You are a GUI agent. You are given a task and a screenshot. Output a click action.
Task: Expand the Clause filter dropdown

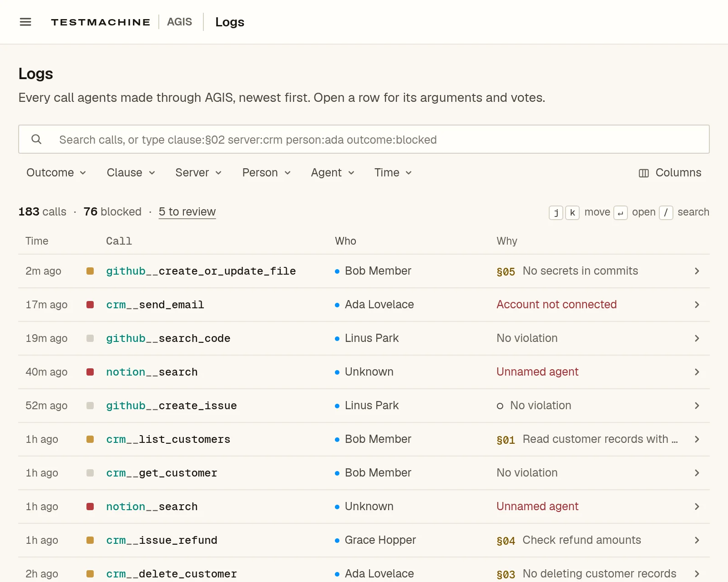tap(131, 173)
